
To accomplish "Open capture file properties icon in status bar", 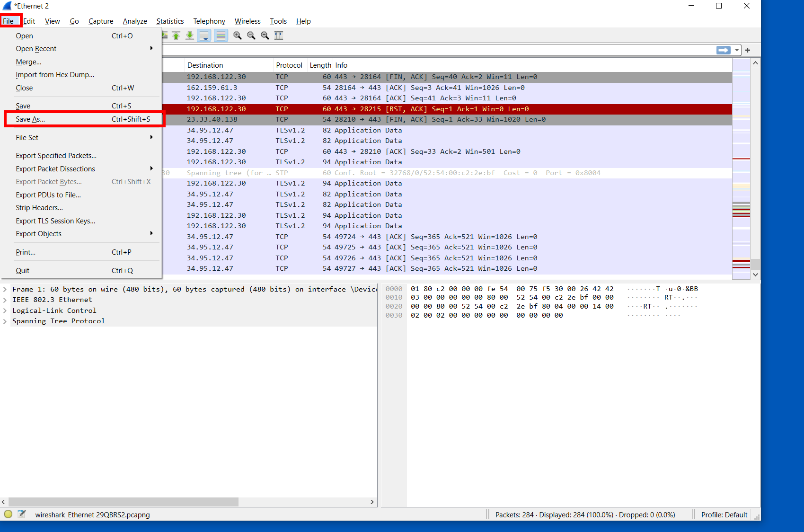I will [22, 514].
